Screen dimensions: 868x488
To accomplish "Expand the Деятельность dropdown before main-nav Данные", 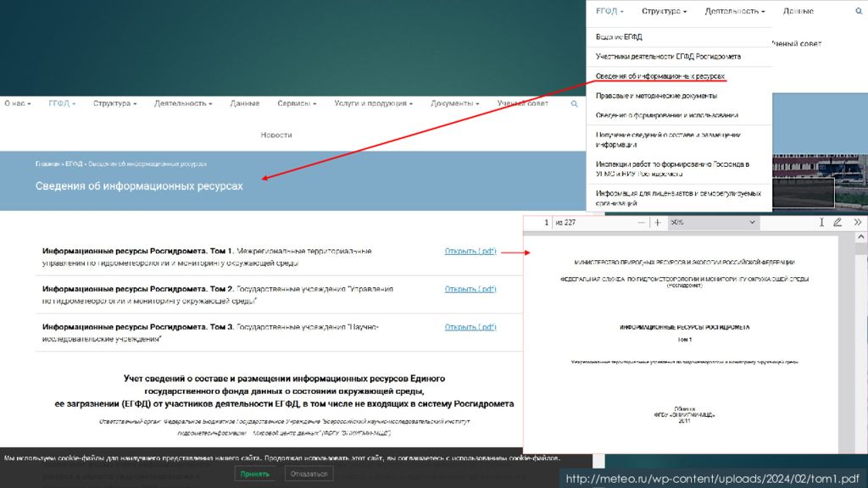I will coord(183,103).
